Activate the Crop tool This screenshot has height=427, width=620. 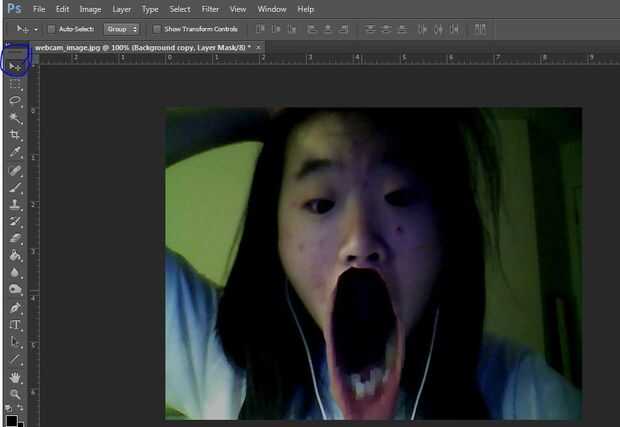(15, 134)
